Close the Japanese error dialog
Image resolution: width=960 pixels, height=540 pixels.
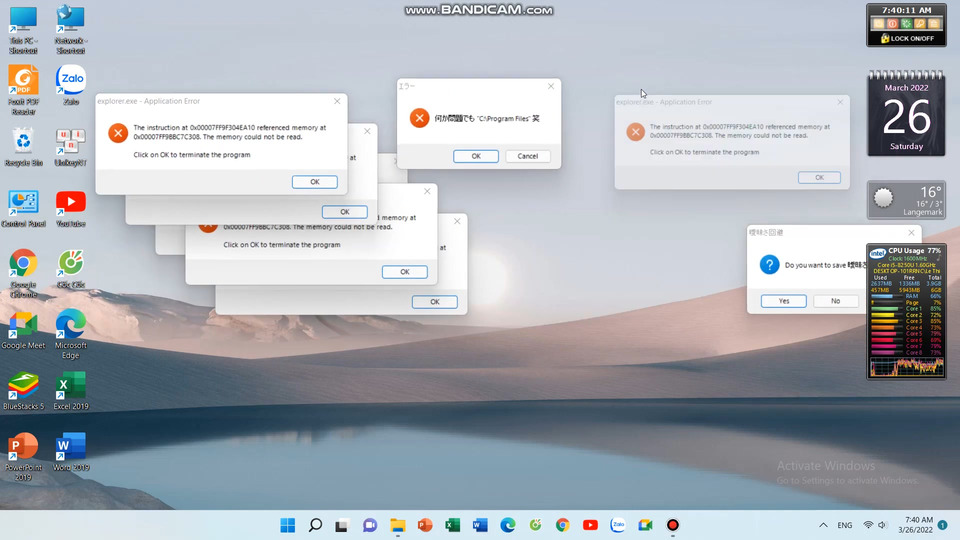pyautogui.click(x=551, y=86)
